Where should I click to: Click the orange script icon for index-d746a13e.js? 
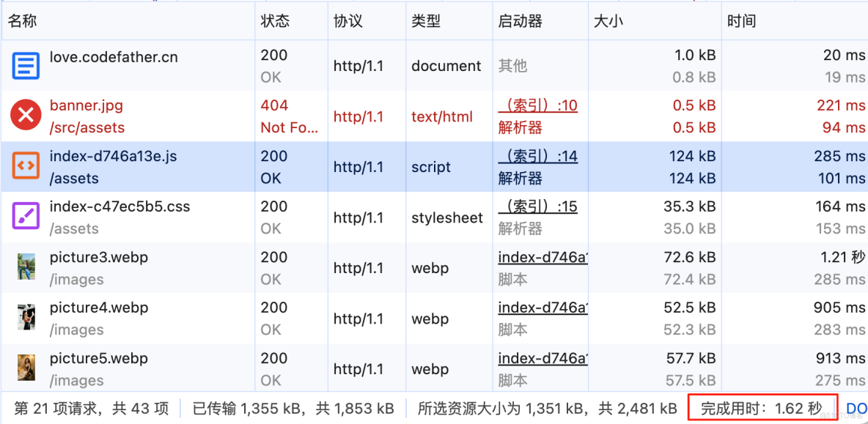click(x=26, y=165)
